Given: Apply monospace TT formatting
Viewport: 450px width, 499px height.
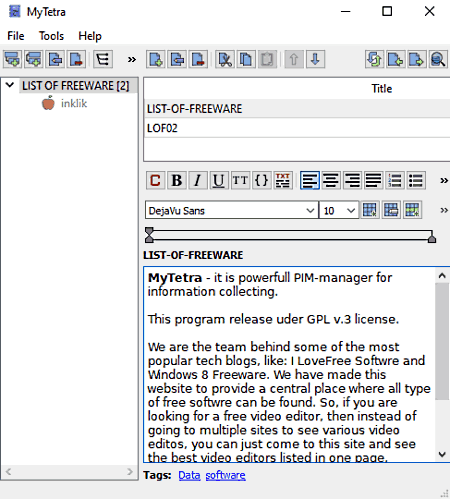Looking at the screenshot, I should tap(240, 181).
